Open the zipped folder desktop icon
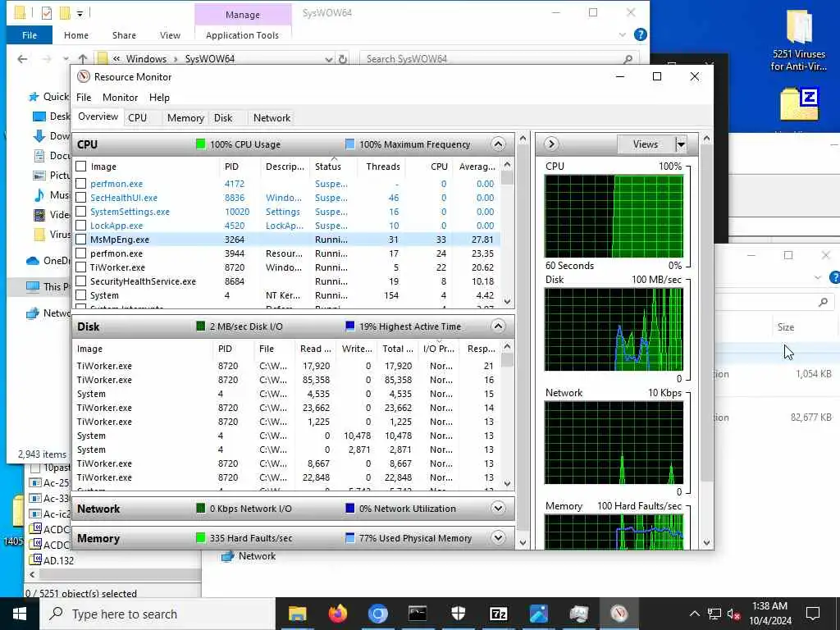The image size is (840, 630). point(799,104)
